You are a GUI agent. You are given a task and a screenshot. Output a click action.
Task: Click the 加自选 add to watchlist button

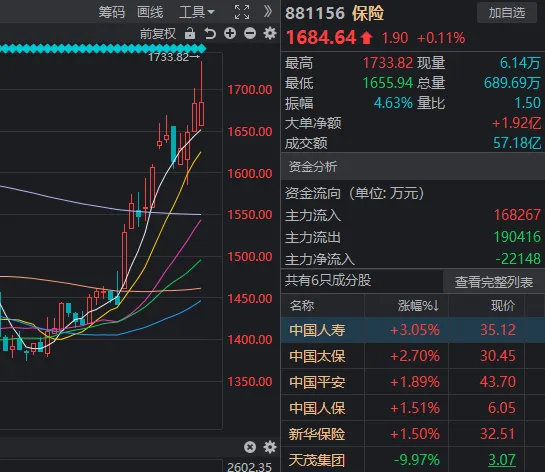(x=507, y=13)
